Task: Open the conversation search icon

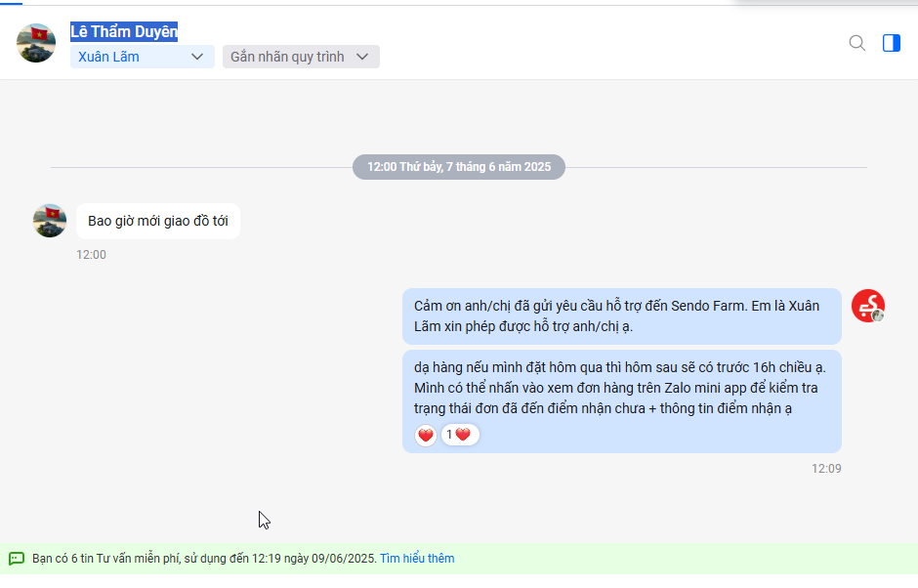Action: (857, 43)
